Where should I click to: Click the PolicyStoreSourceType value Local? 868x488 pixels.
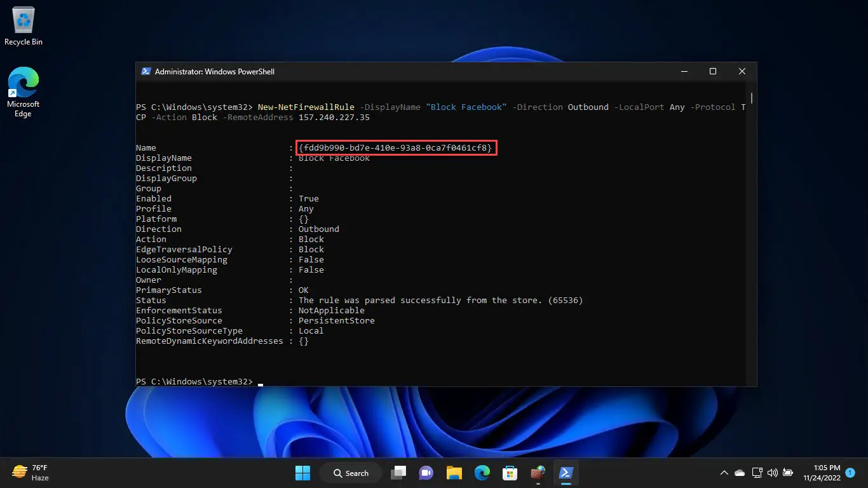tap(311, 331)
